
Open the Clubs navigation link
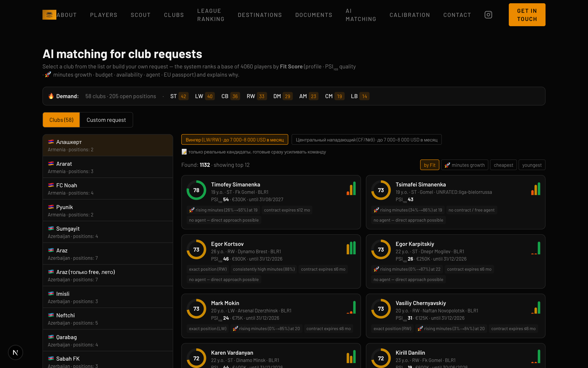(174, 15)
